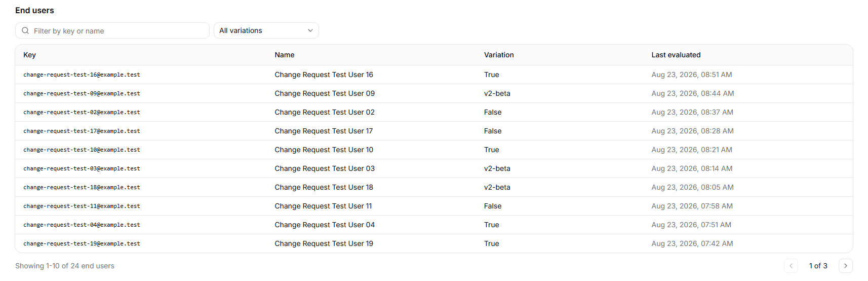This screenshot has width=868, height=281.
Task: Click the Variation column header
Action: (x=499, y=55)
